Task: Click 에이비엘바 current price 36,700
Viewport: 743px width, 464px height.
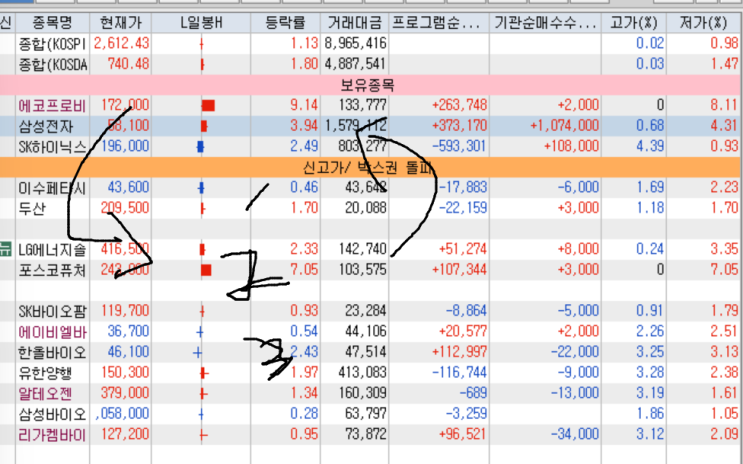Action: (128, 332)
